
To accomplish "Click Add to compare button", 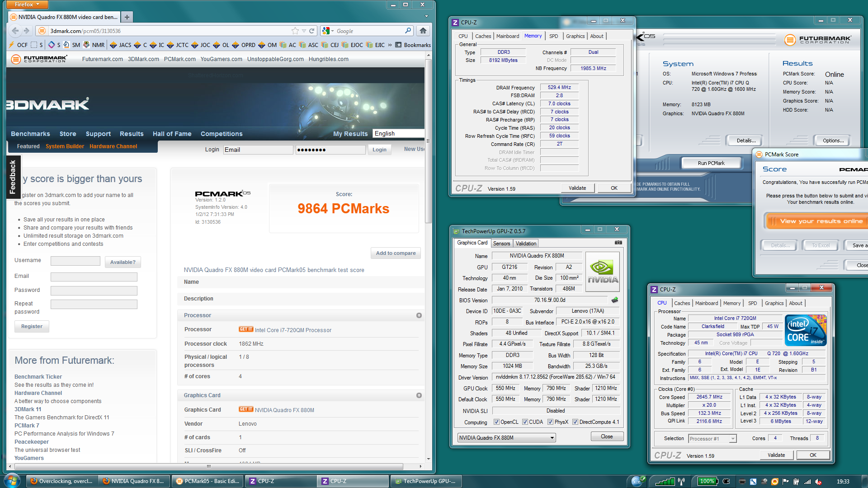I will pos(396,253).
